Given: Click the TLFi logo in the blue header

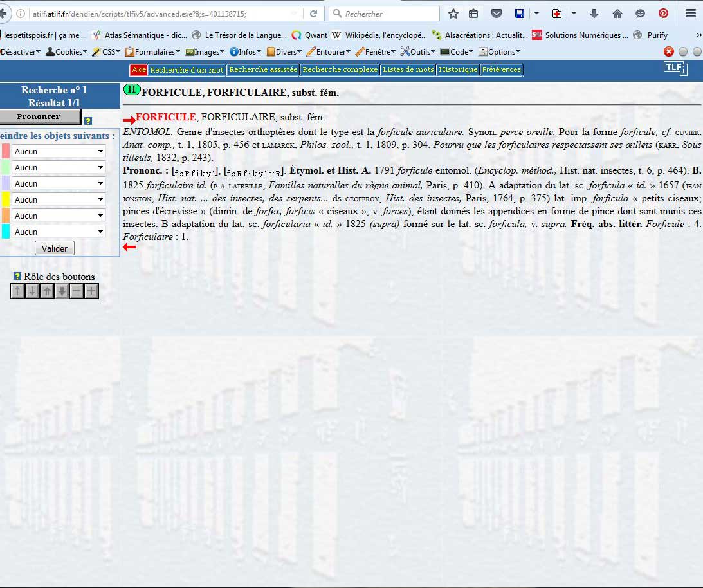Looking at the screenshot, I should click(675, 68).
